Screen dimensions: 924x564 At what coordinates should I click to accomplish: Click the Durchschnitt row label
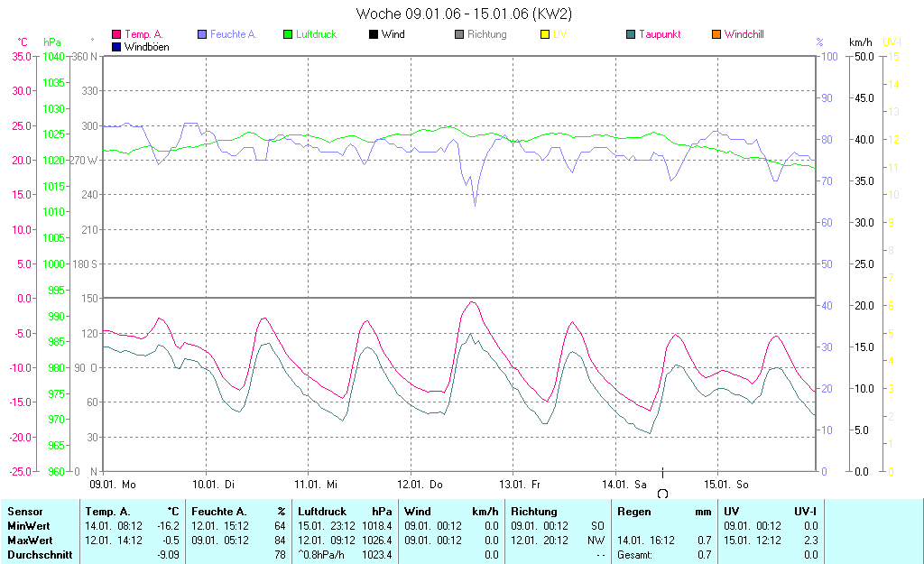40,555
